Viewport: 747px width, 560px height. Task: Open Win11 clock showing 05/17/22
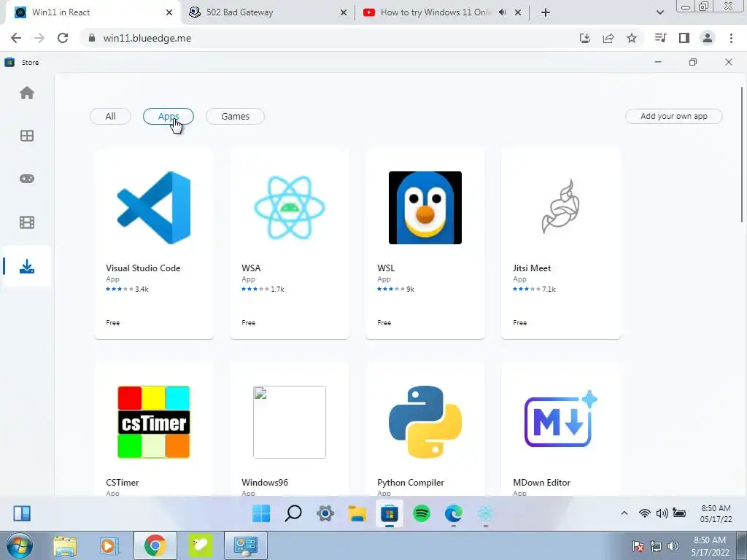[716, 513]
